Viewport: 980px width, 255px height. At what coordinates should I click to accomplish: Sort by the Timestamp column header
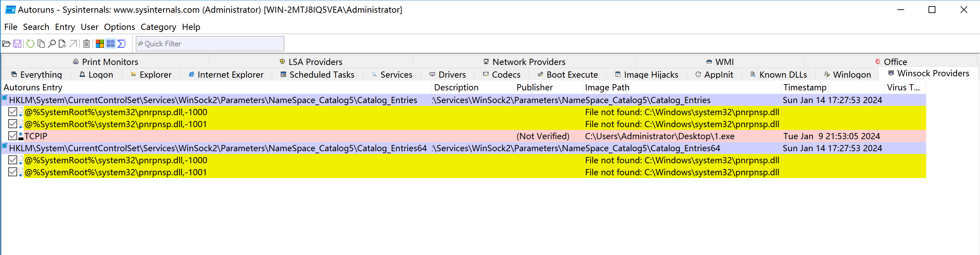point(805,88)
